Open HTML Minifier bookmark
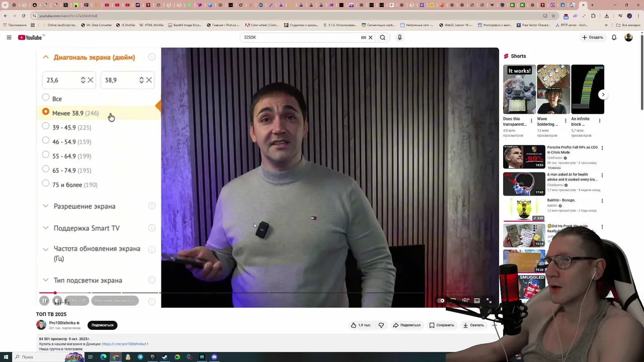This screenshot has height=362, width=644. click(x=151, y=25)
